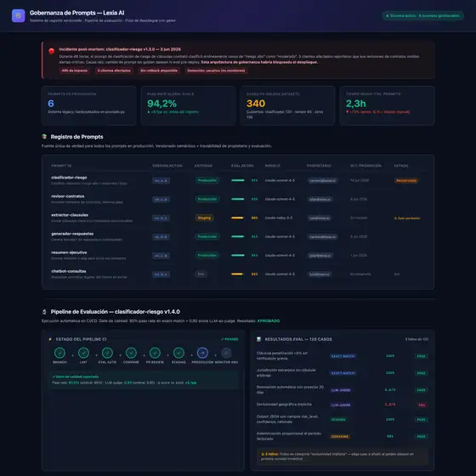This screenshot has width=476, height=476.
Task: Click the EVAL AUTO stage checkmark circle
Action: 107,353
